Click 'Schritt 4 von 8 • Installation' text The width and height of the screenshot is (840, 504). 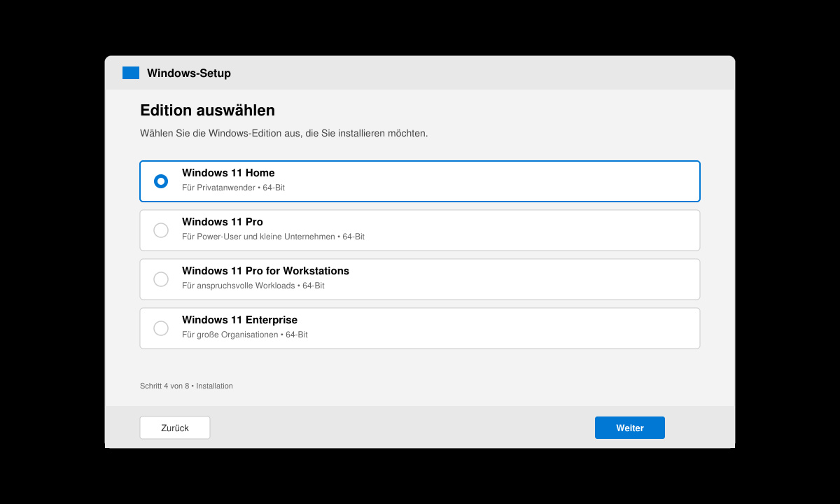(x=186, y=386)
